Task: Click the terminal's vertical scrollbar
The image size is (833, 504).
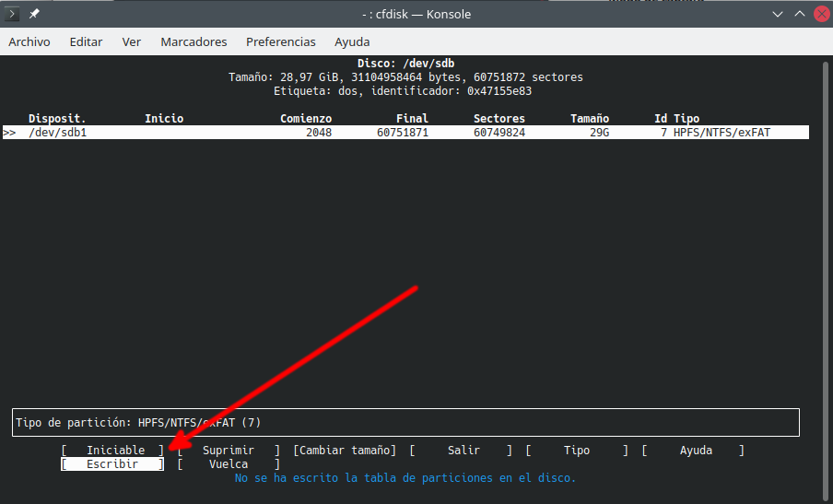Action: click(823, 276)
